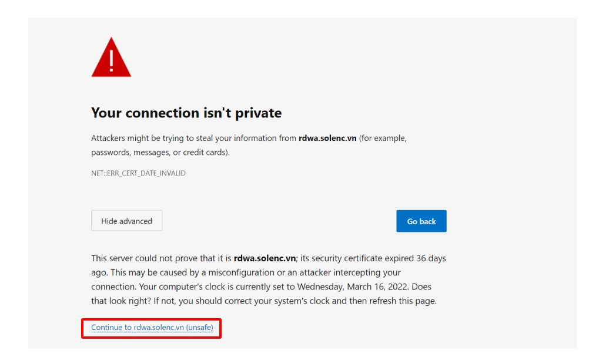Click the "(for example," text
This screenshot has height=364, width=599.
[383, 139]
